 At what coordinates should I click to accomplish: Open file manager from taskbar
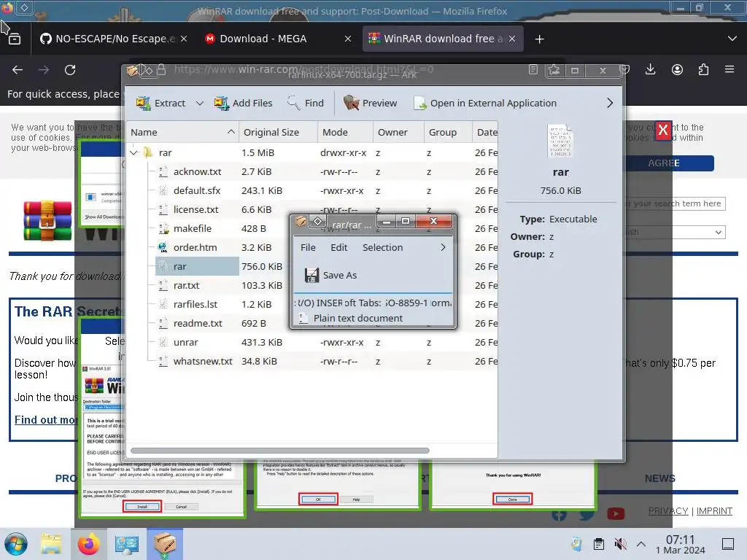pyautogui.click(x=51, y=544)
